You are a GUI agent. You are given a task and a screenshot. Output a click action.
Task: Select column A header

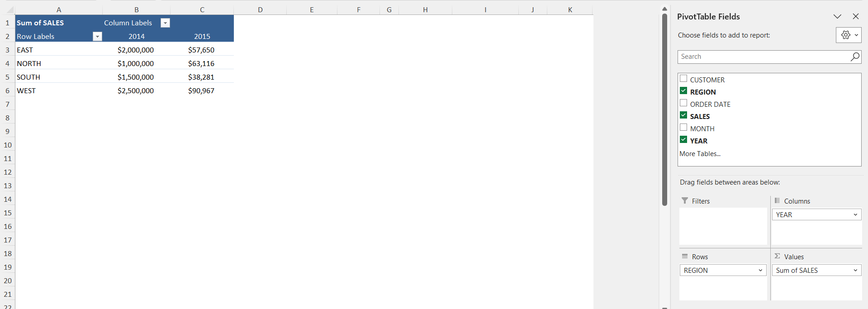click(59, 10)
